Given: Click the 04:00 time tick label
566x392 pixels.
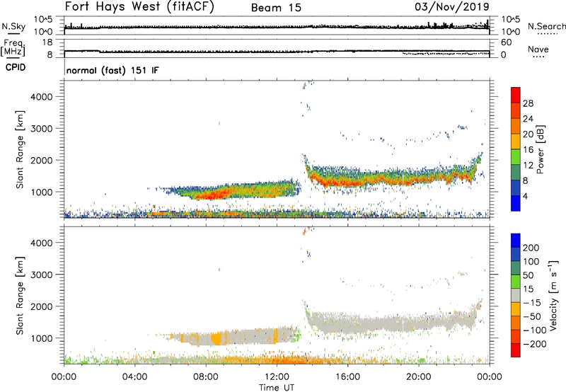Looking at the screenshot, I should pos(135,377).
